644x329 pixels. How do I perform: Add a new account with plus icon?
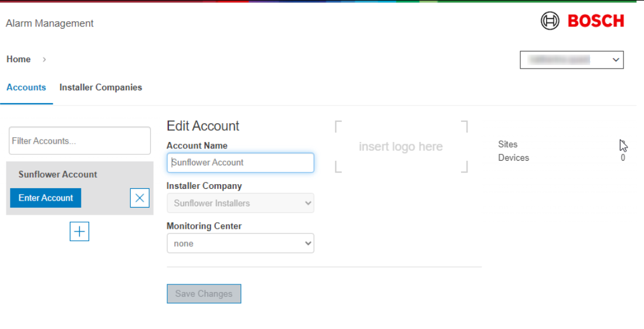pyautogui.click(x=79, y=232)
